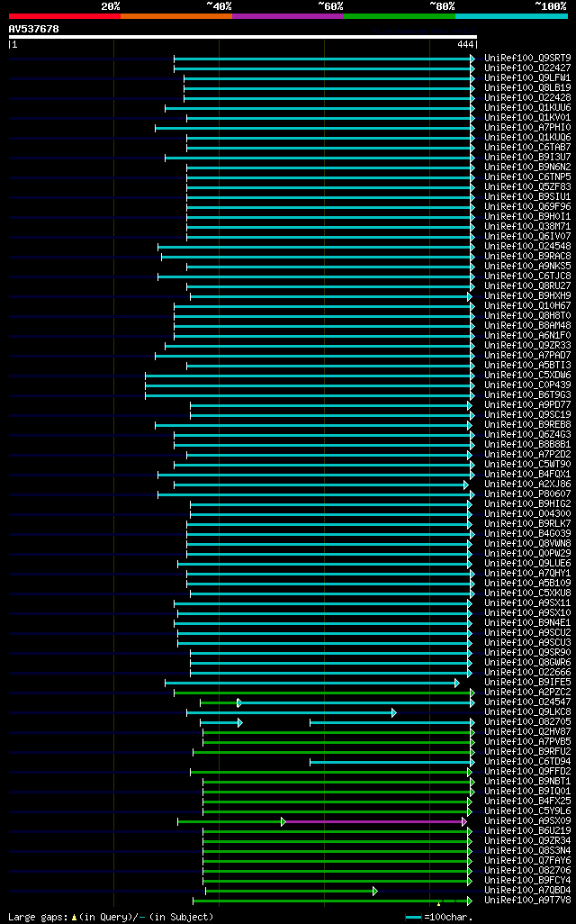The image size is (576, 924).
Task: Select the label UniRef100_A7QBD4
Action: [x=527, y=891]
